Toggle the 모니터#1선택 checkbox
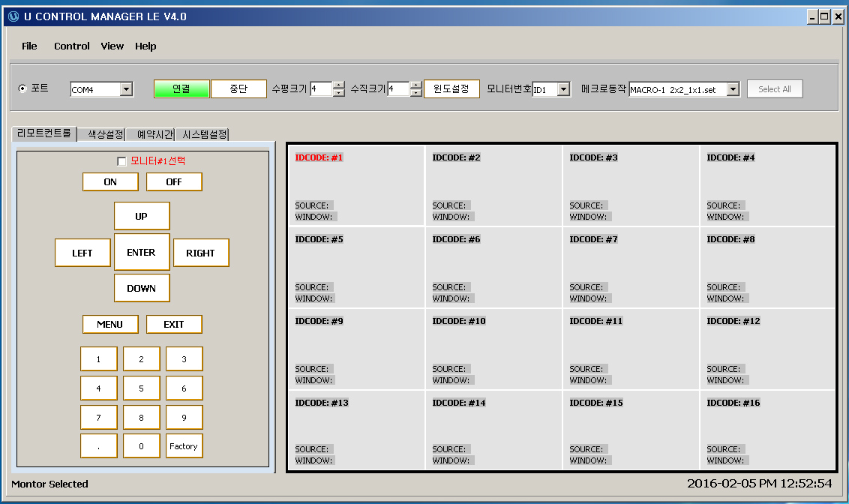849x504 pixels. click(x=121, y=161)
